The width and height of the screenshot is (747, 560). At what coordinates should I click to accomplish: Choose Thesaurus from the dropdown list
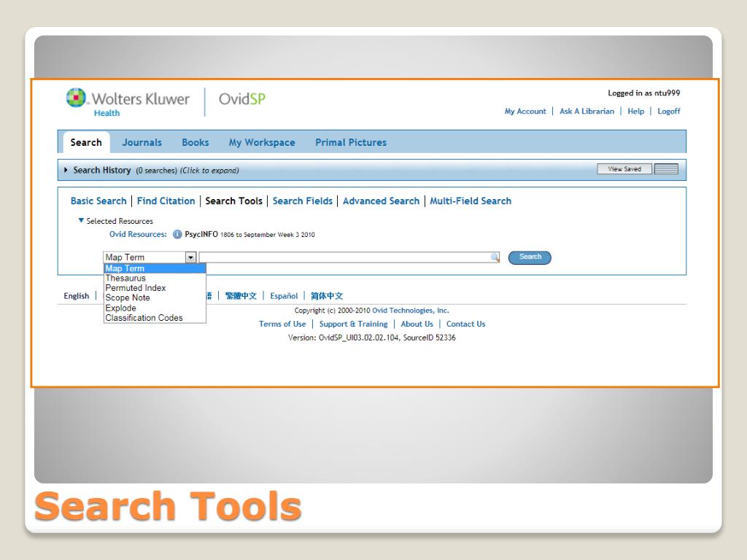pyautogui.click(x=155, y=278)
